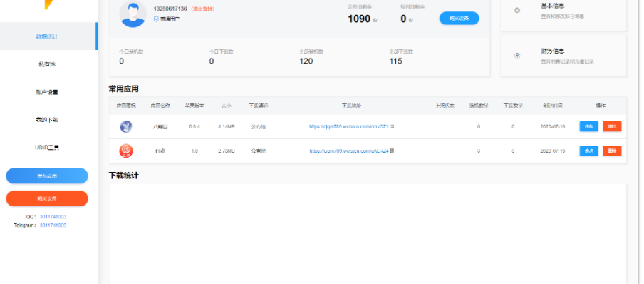Click the blue app icon in first row

point(126,126)
